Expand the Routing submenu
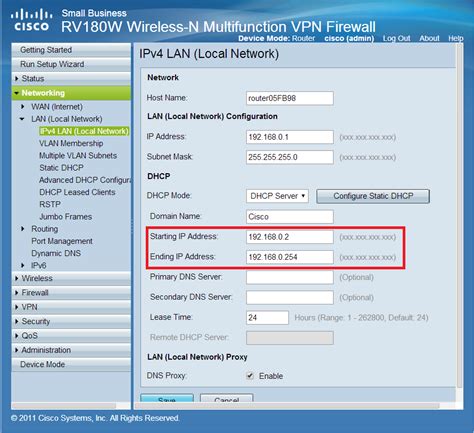This screenshot has width=474, height=433. click(44, 229)
